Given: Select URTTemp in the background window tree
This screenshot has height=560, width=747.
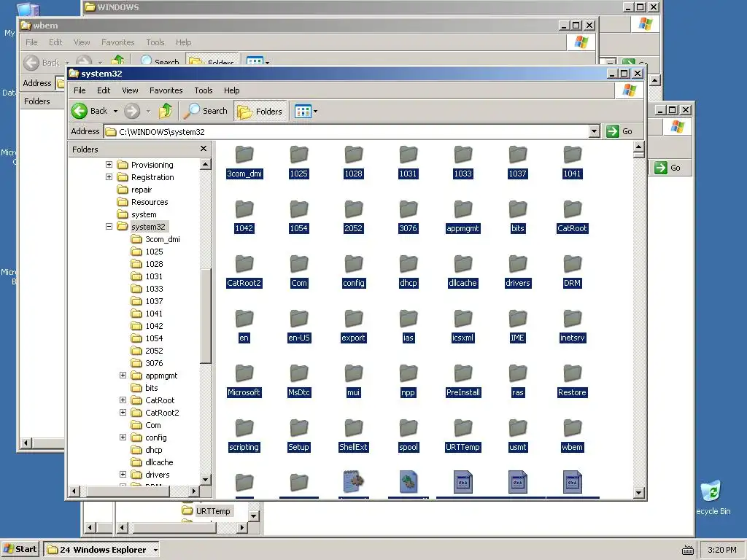Looking at the screenshot, I should coord(213,511).
